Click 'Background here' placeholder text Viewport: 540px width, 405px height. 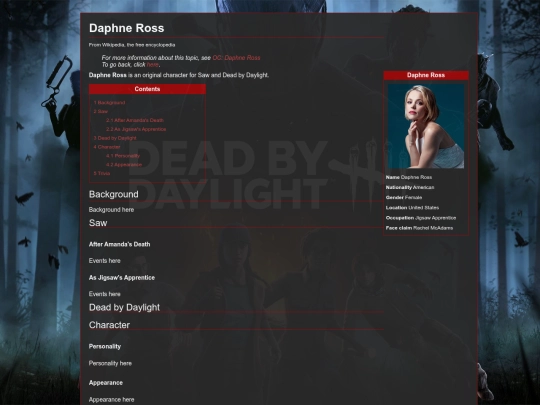click(x=112, y=210)
